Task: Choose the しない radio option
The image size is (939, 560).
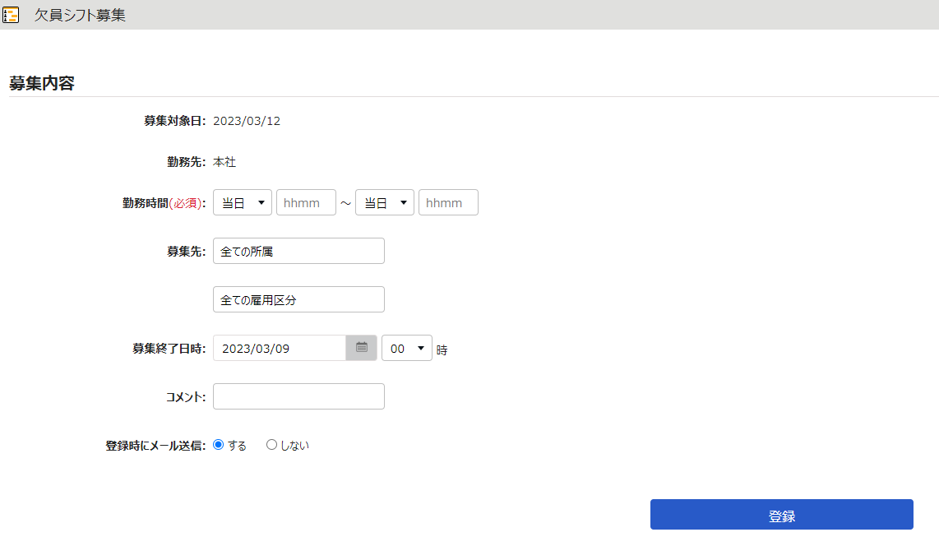Action: 272,445
